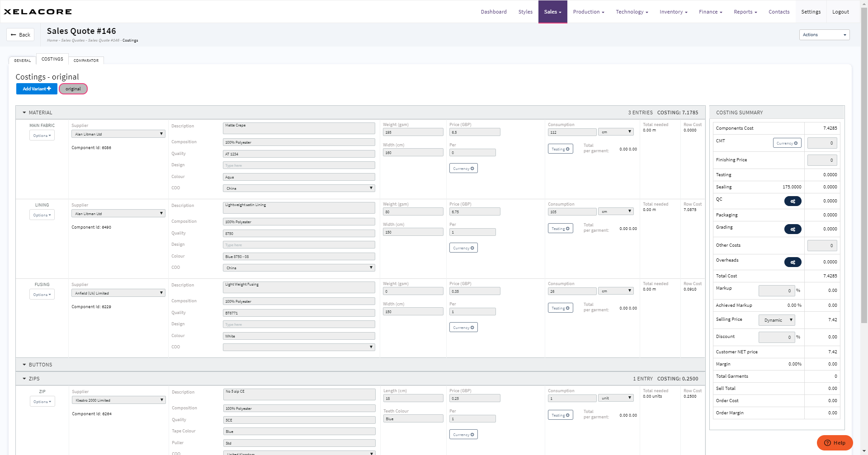Switch to the COMPARATOR tab
868x455 pixels.
86,61
